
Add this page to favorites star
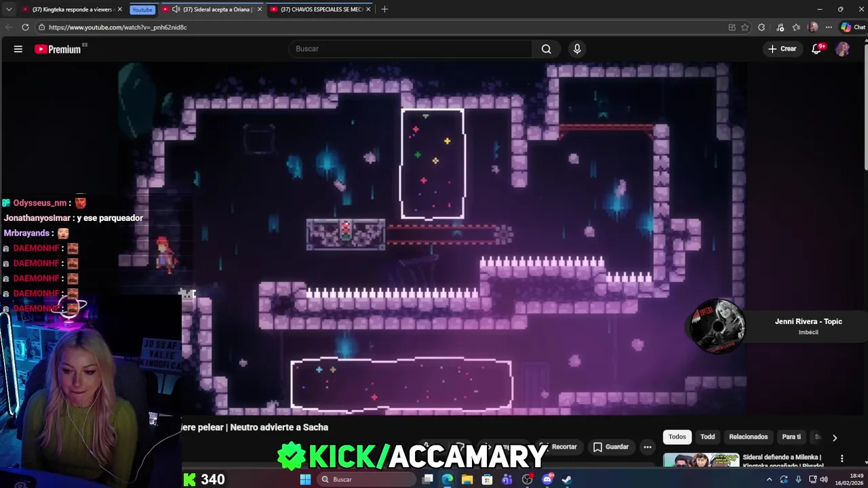click(x=745, y=27)
